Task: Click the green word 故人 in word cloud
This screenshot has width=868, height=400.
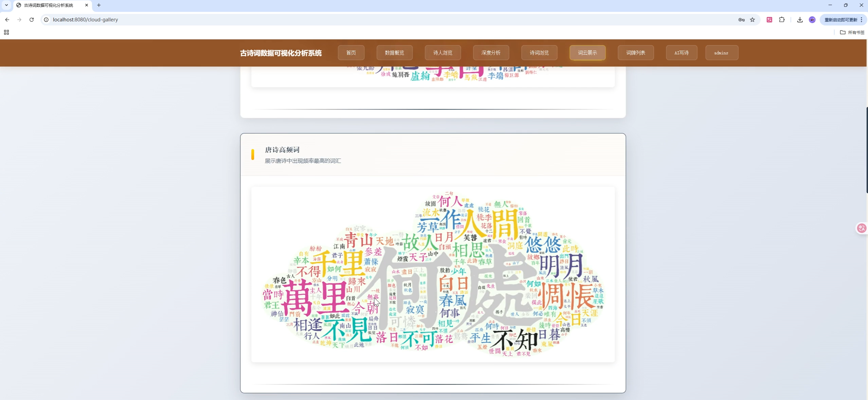Action: [x=420, y=242]
